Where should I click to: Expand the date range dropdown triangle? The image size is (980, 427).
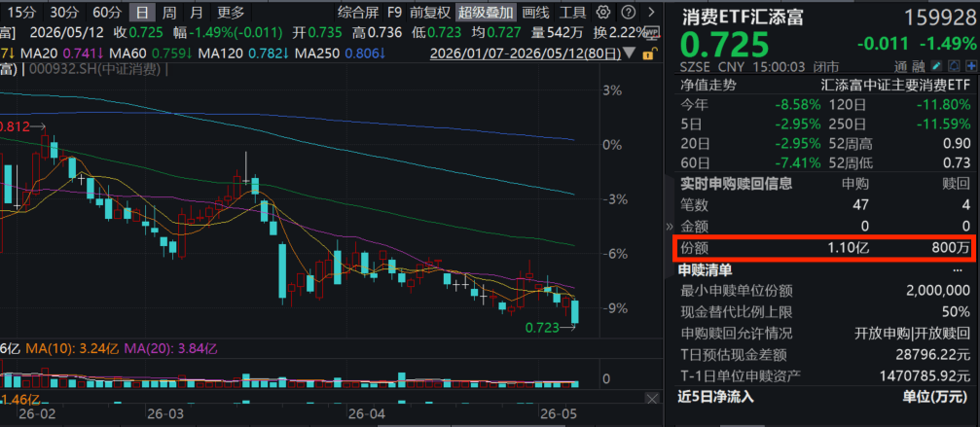pyautogui.click(x=630, y=53)
